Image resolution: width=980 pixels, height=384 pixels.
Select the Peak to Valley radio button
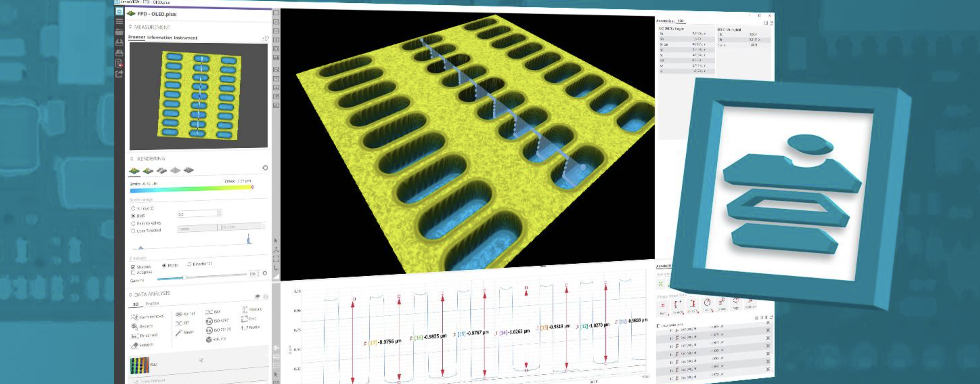133,223
